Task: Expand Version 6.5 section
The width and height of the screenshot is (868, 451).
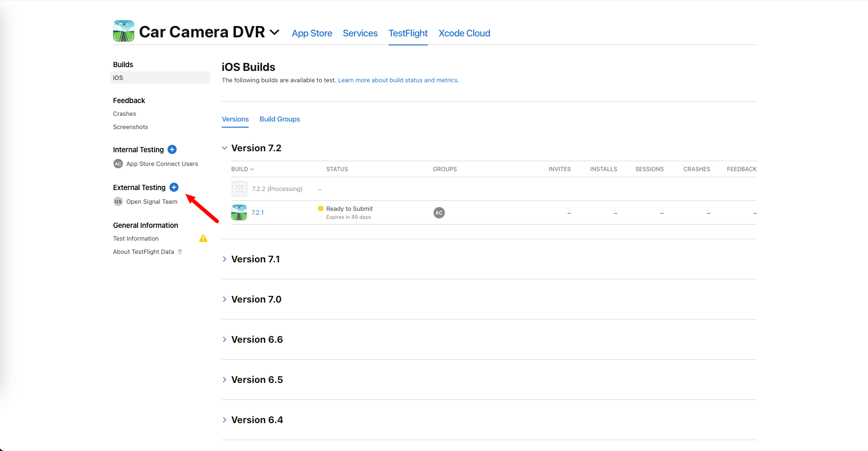Action: tap(225, 380)
